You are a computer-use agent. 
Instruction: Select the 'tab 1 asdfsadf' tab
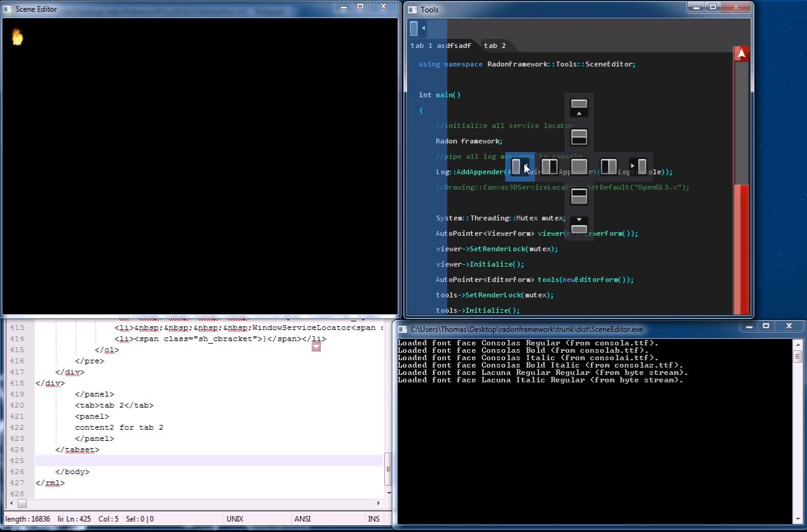click(x=440, y=46)
